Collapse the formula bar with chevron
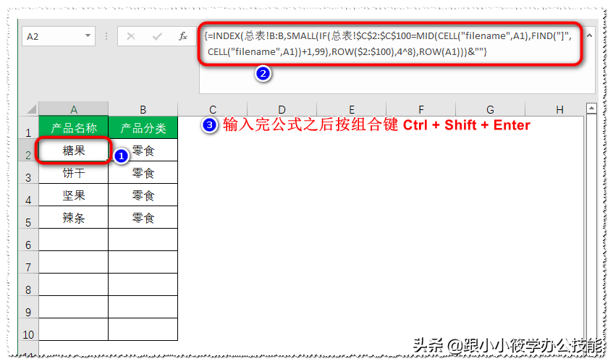 589,35
